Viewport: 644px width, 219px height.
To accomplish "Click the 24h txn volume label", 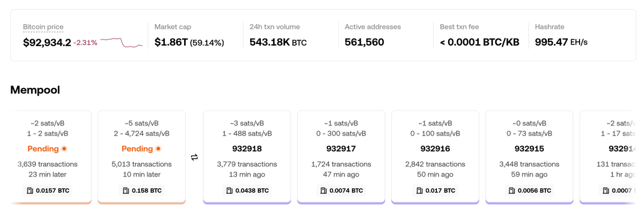I will tap(275, 27).
